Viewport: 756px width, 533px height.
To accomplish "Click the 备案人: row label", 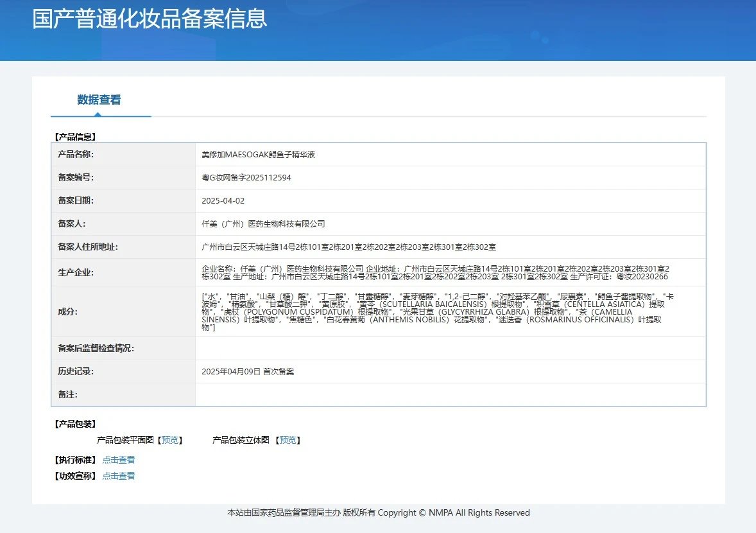I will [72, 224].
